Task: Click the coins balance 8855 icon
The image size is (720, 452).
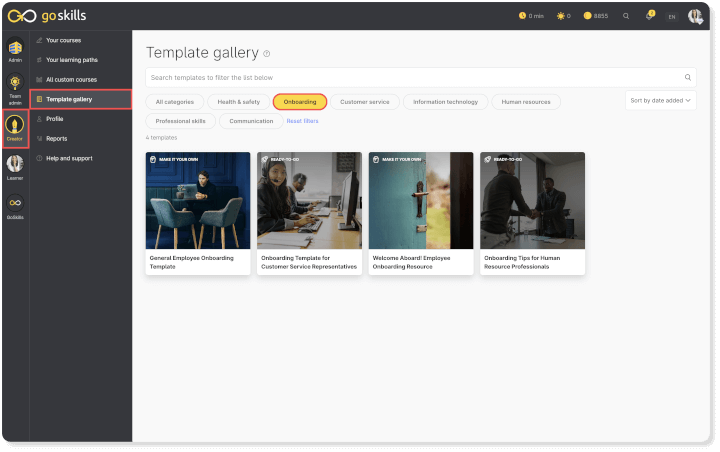Action: point(589,16)
